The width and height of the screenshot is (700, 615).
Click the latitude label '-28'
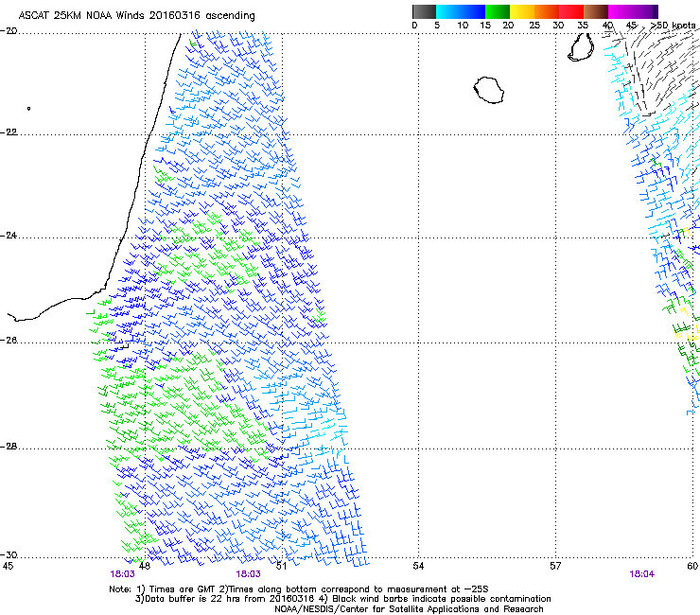pyautogui.click(x=9, y=447)
